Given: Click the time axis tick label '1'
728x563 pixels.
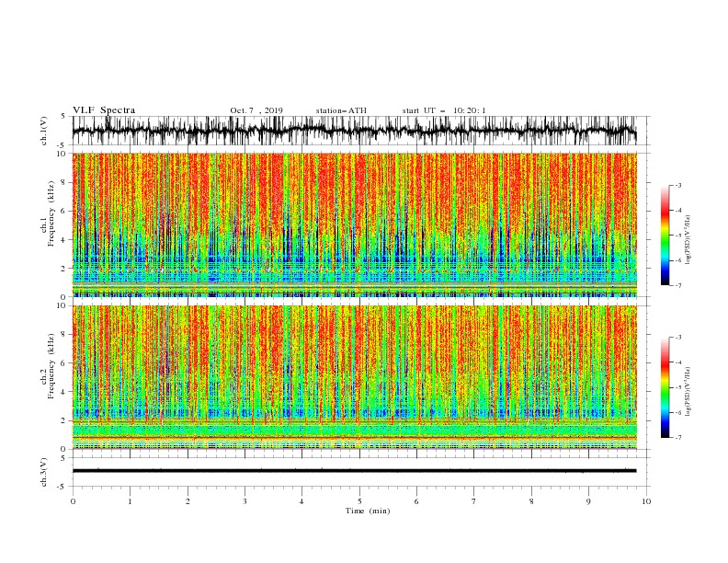Looking at the screenshot, I should coord(130,501).
